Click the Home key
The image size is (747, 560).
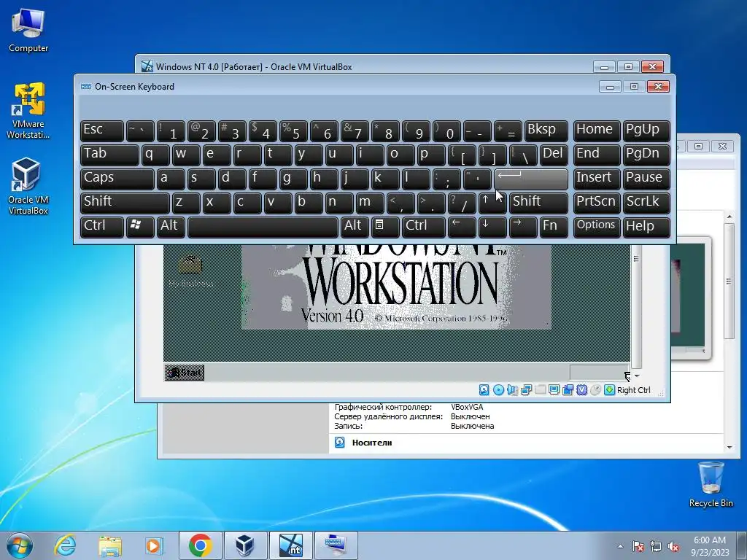coord(597,131)
